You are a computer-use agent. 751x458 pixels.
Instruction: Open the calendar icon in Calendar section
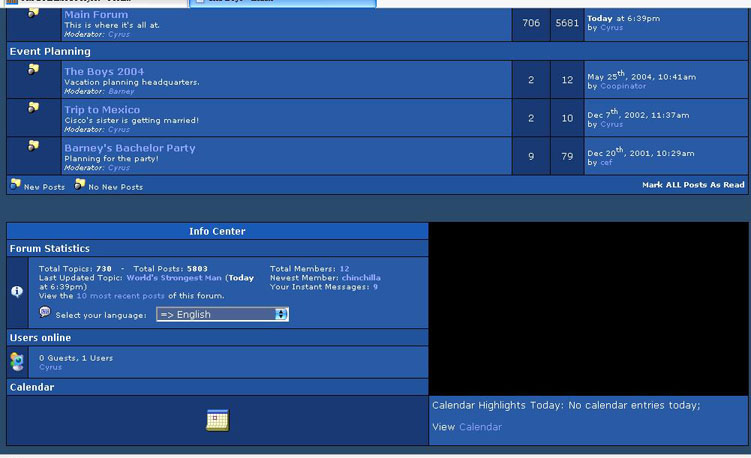(x=217, y=421)
